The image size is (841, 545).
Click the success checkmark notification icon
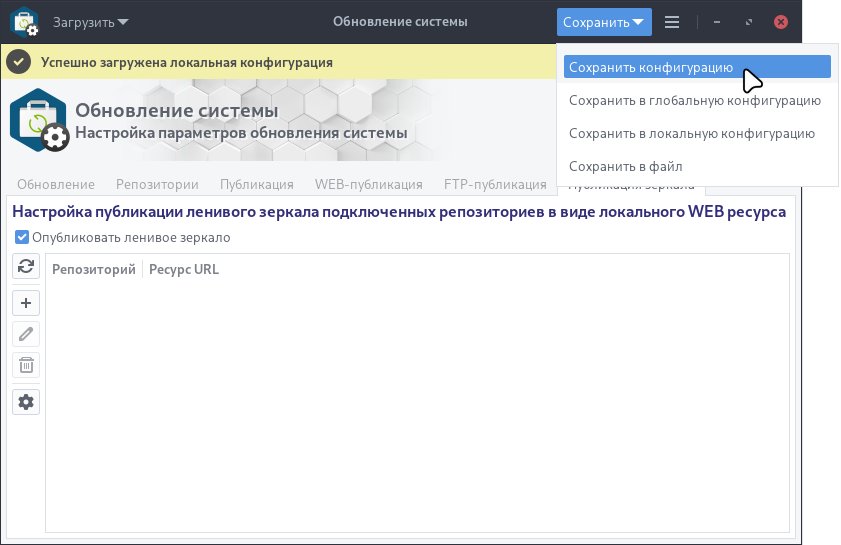click(x=18, y=62)
